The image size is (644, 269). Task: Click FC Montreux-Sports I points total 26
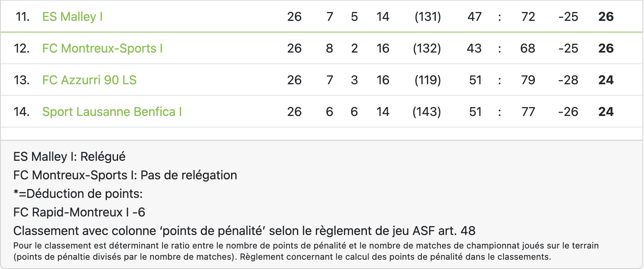[606, 48]
